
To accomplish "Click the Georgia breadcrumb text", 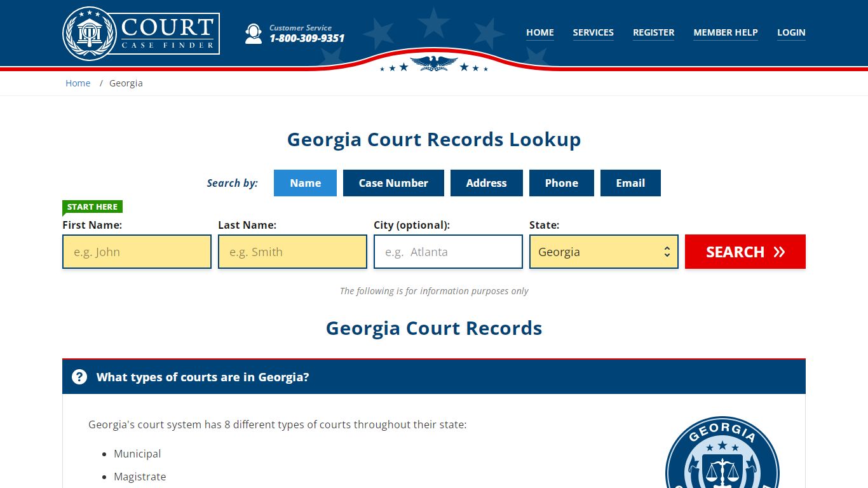I will [x=126, y=83].
